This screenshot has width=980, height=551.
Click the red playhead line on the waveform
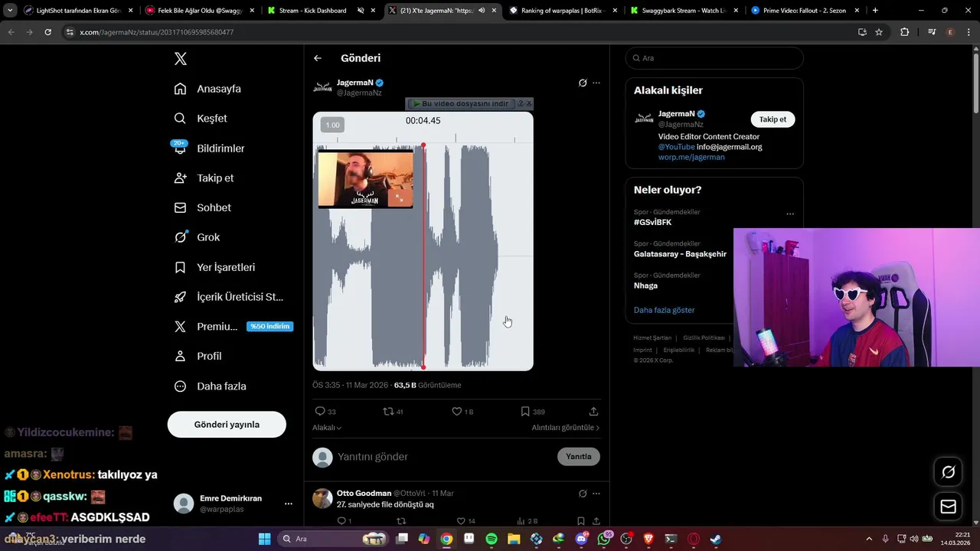[x=423, y=256]
